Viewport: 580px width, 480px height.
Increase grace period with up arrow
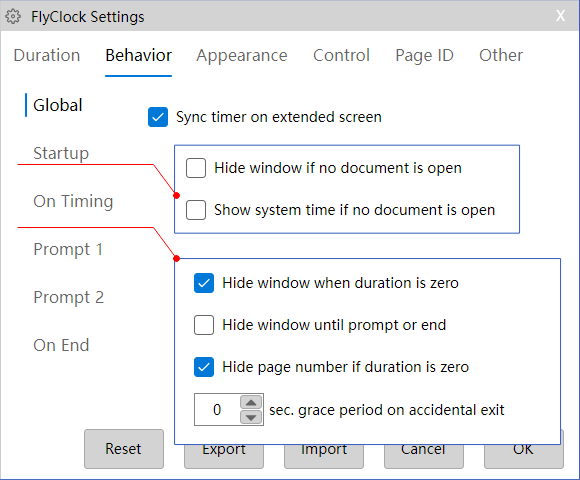tap(251, 402)
